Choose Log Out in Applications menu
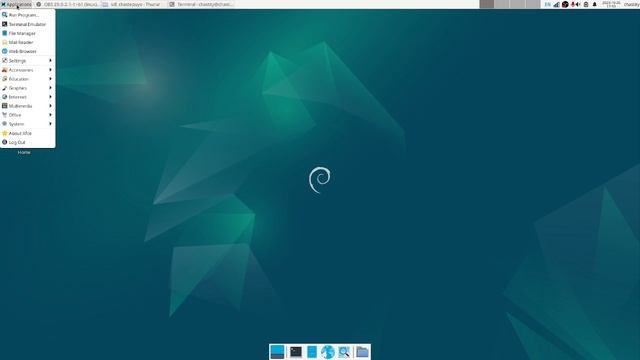Viewport: 640px width, 360px height. [x=28, y=142]
